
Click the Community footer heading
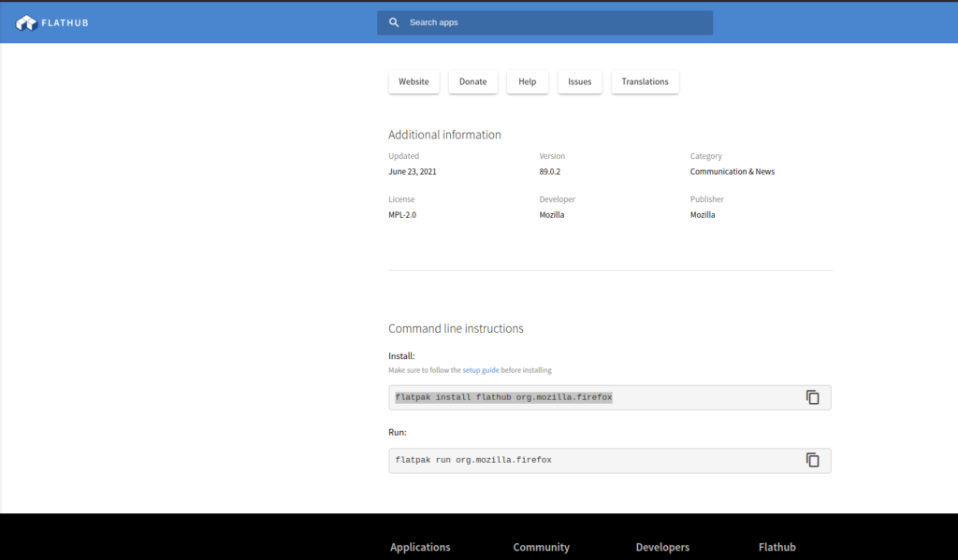pyautogui.click(x=542, y=547)
